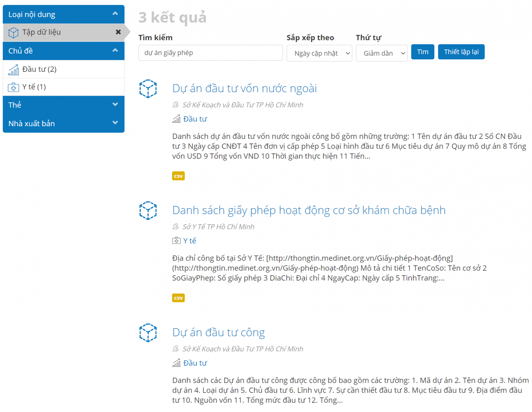Image resolution: width=532 pixels, height=412 pixels.
Task: Click the Thiết lập lại reset button
Action: tap(461, 52)
